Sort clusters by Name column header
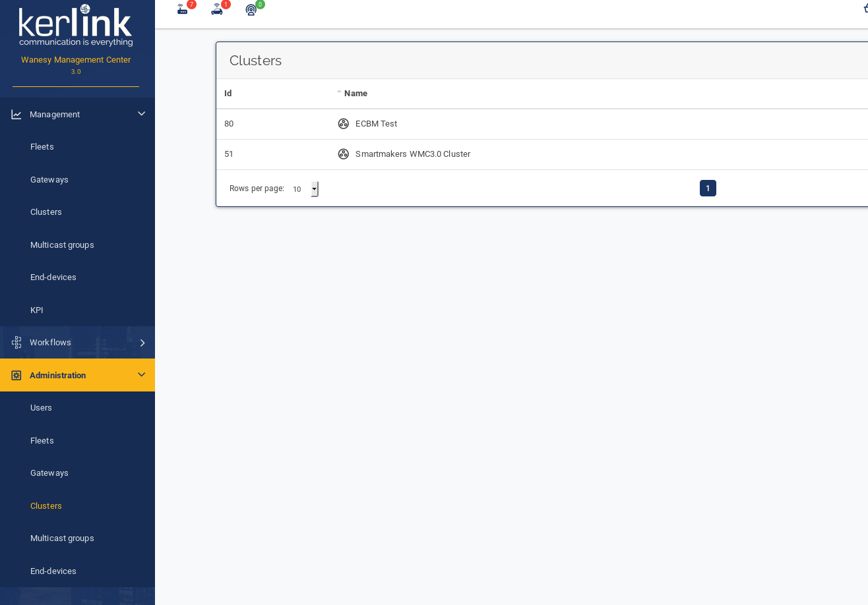 [x=356, y=94]
